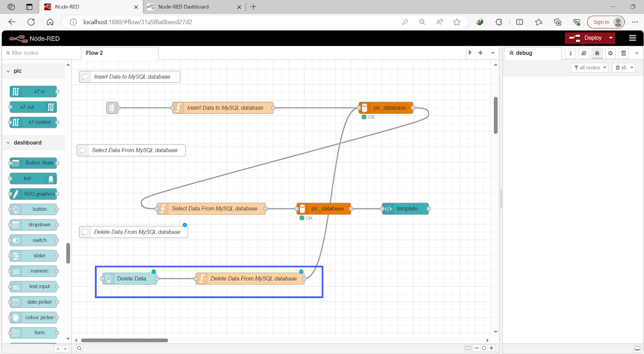Select the SVG graphics palette node
Image resolution: width=644 pixels, height=354 pixels.
[x=33, y=194]
